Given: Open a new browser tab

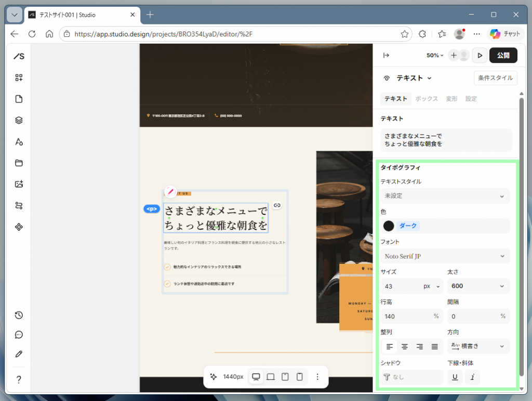Looking at the screenshot, I should pyautogui.click(x=150, y=15).
